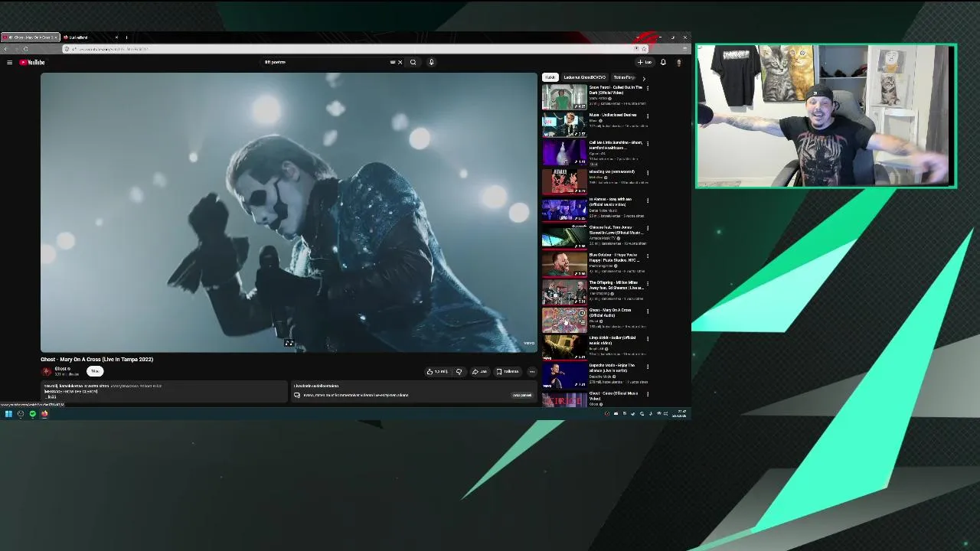Share the video (Jaa)
Viewport: 980px width, 551px height.
(479, 372)
